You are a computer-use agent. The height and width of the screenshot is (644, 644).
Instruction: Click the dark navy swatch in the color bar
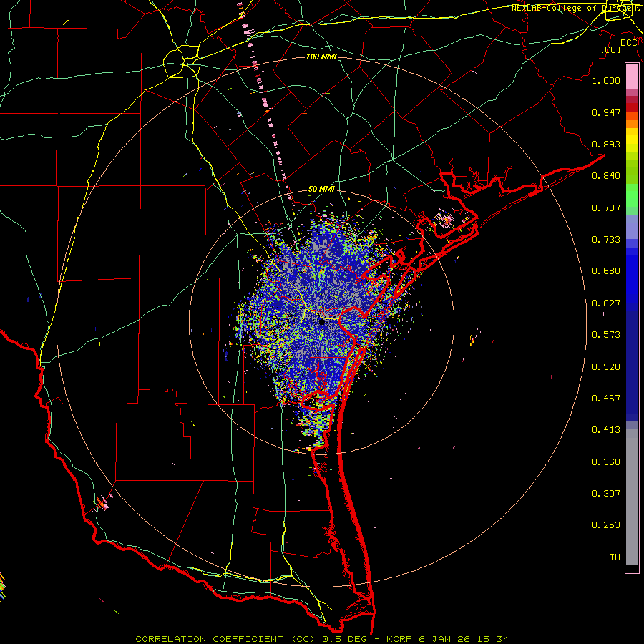pyautogui.click(x=632, y=366)
